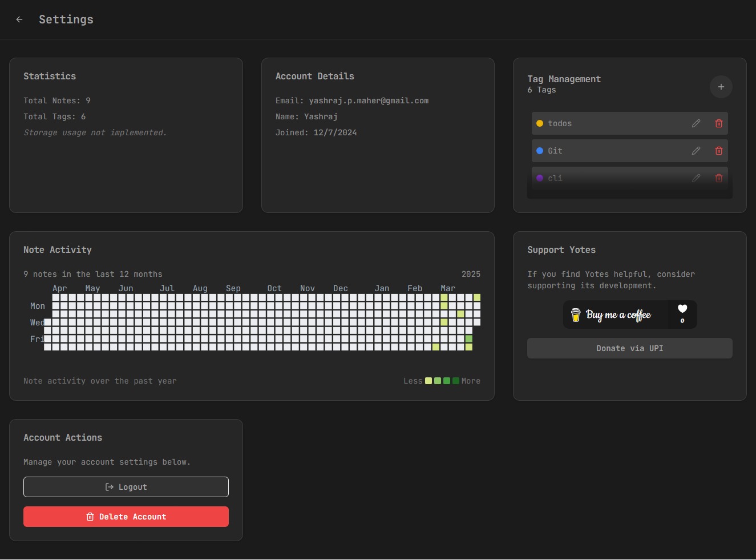Click the blue color dot of the Git tag
Viewport: 756px width, 560px height.
(540, 151)
